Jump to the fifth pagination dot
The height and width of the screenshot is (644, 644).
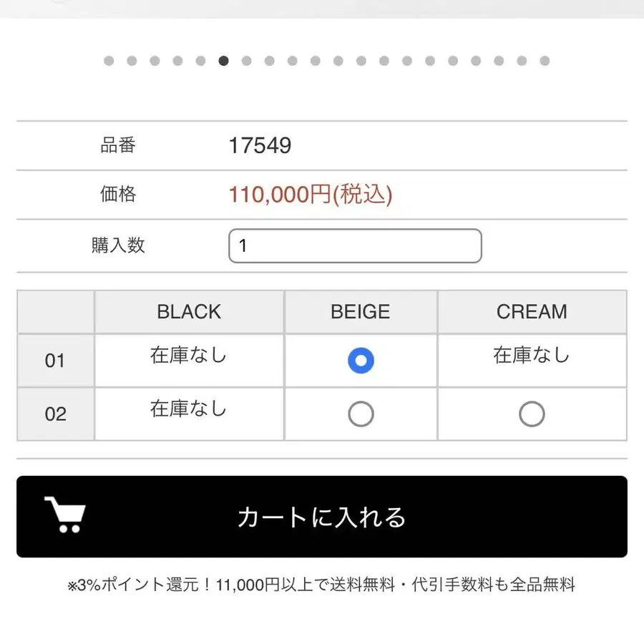tap(200, 61)
